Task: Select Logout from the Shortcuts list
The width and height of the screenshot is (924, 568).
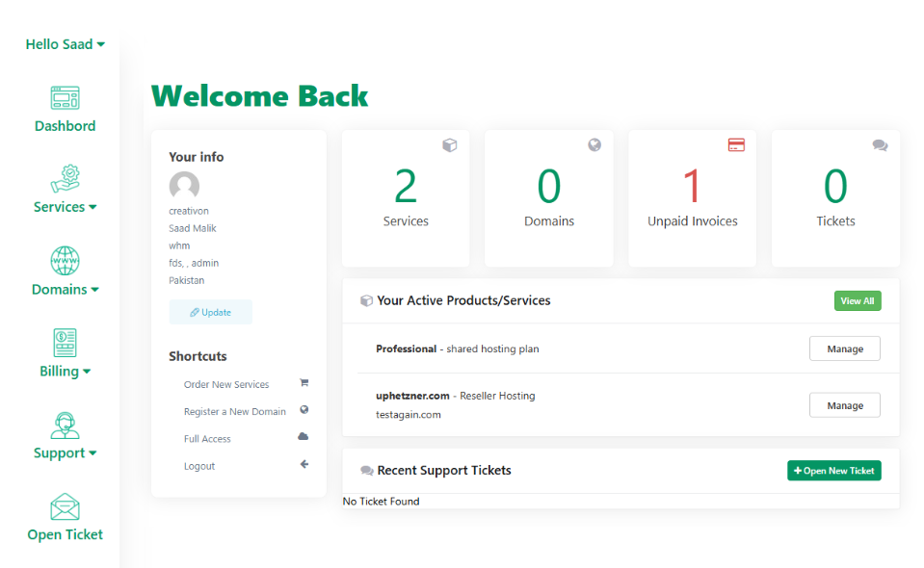Action: coord(199,465)
